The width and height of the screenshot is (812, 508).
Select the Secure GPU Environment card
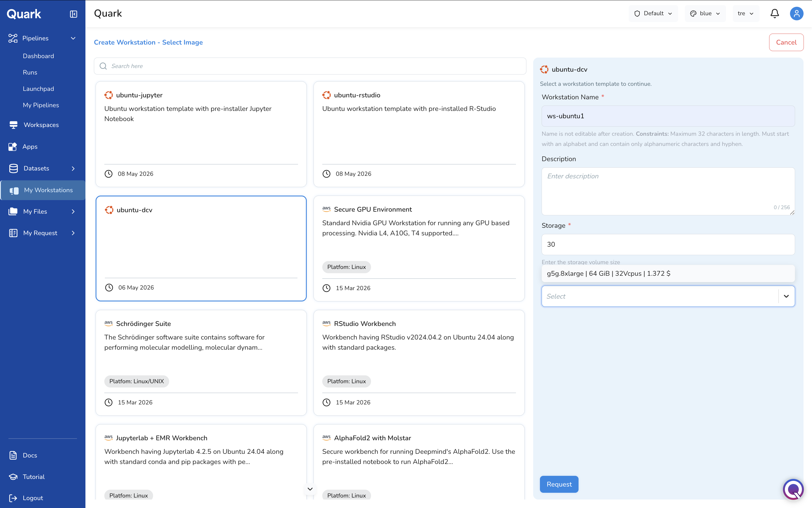(x=419, y=248)
